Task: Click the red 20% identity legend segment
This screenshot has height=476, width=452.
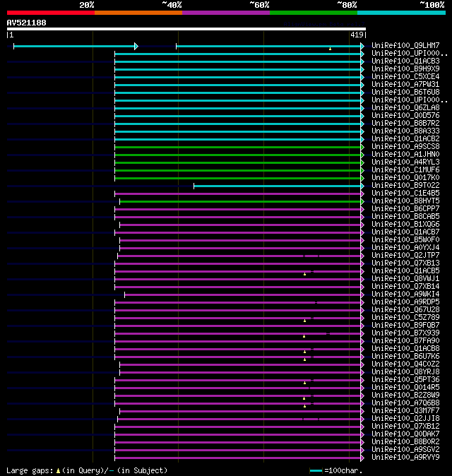Action: tap(51, 13)
